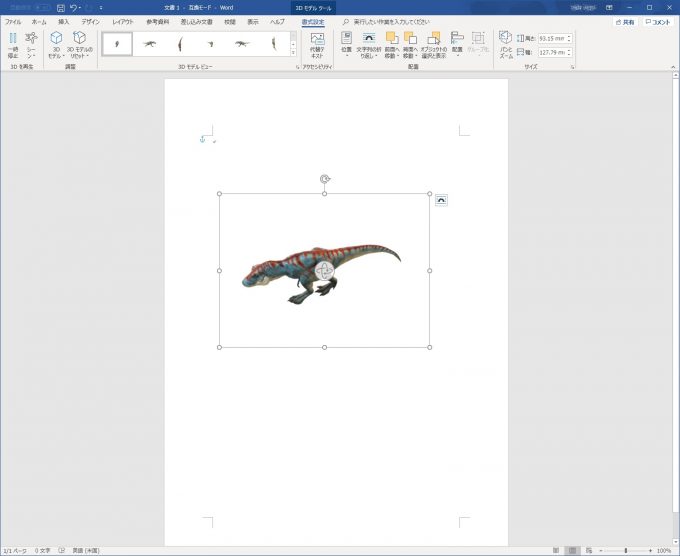
Task: Open the 3D モデル ビュー dialog launcher
Action: 298,67
